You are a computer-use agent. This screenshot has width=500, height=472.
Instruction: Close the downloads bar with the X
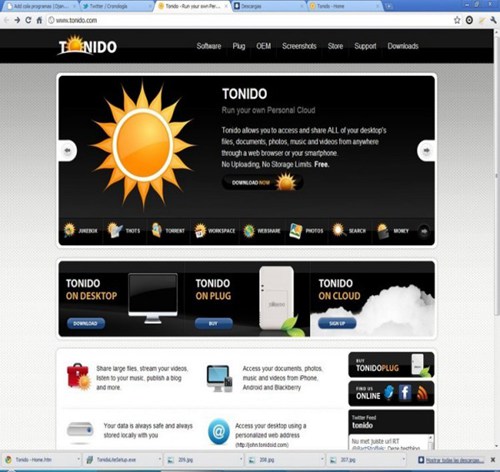493,460
